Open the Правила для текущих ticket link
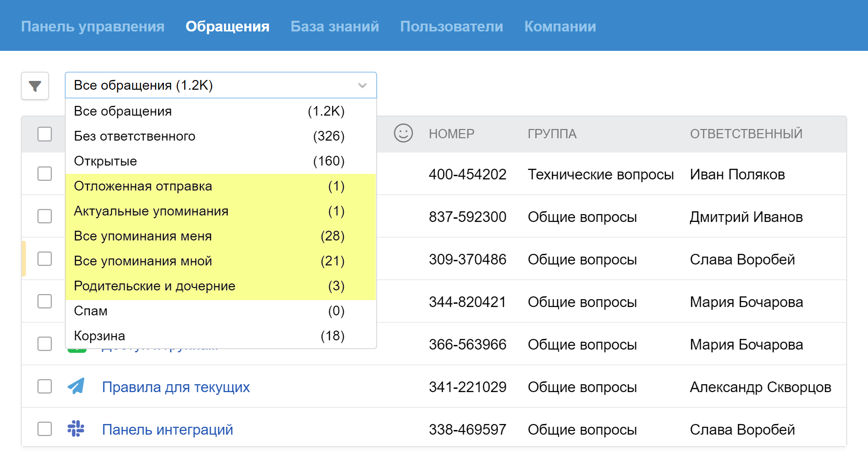The height and width of the screenshot is (467, 868). coord(176,387)
